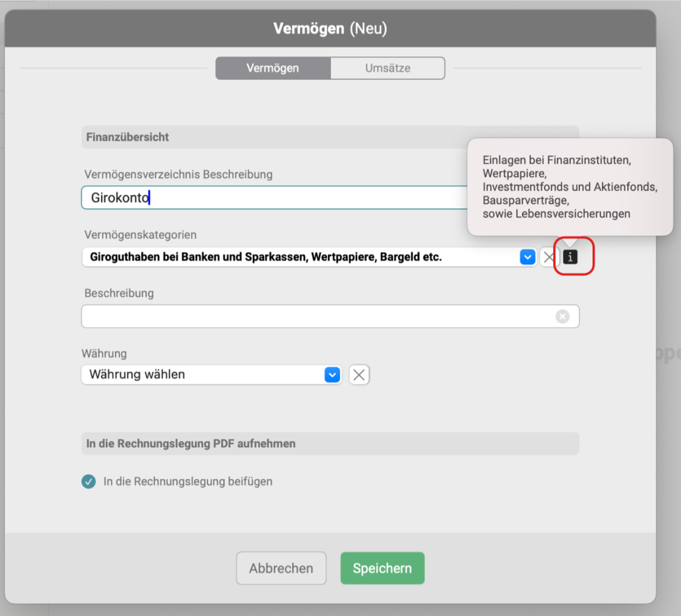Clear the Währung selection with X

point(359,375)
